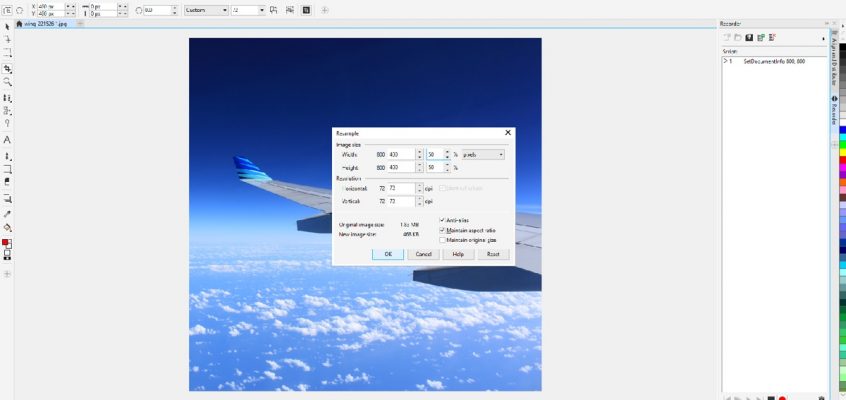Select the Eraser tool in the toolbox

coord(8,181)
